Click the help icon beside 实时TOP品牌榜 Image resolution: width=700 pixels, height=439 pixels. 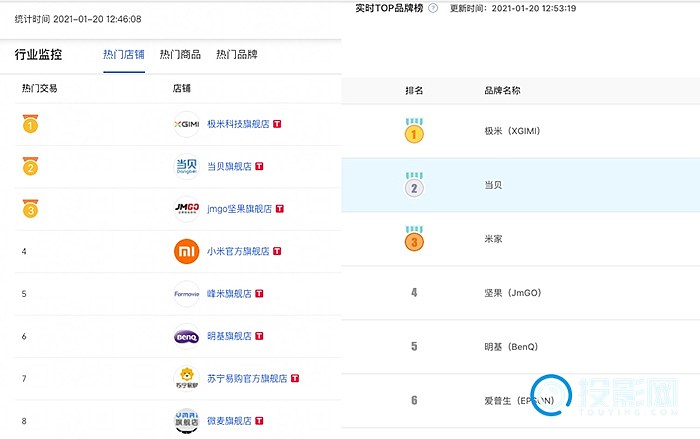(x=433, y=8)
